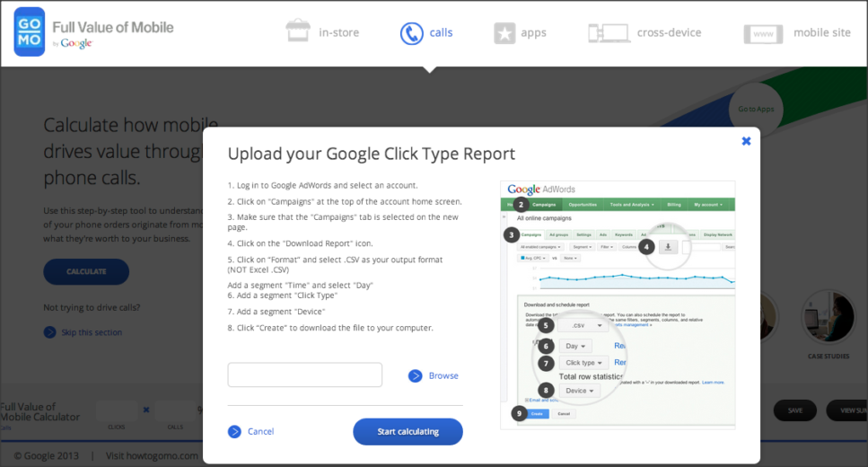The width and height of the screenshot is (868, 467).
Task: Click Skip this section link
Action: coord(92,332)
